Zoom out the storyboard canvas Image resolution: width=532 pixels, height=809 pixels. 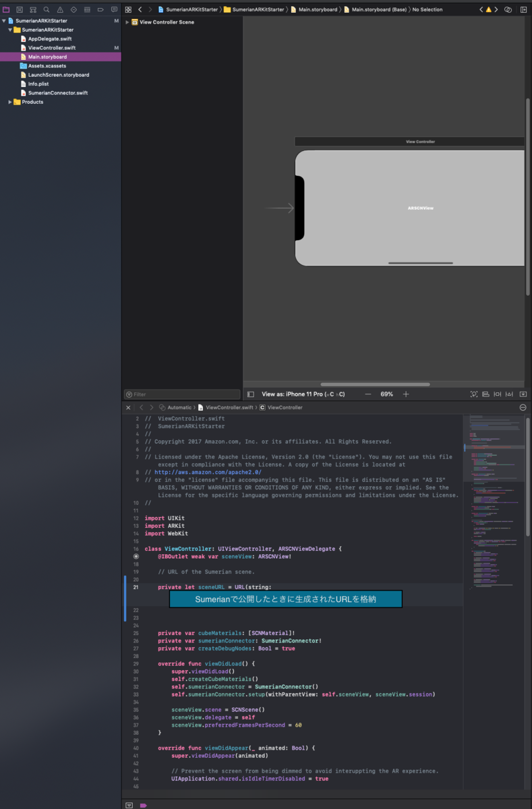tap(368, 394)
